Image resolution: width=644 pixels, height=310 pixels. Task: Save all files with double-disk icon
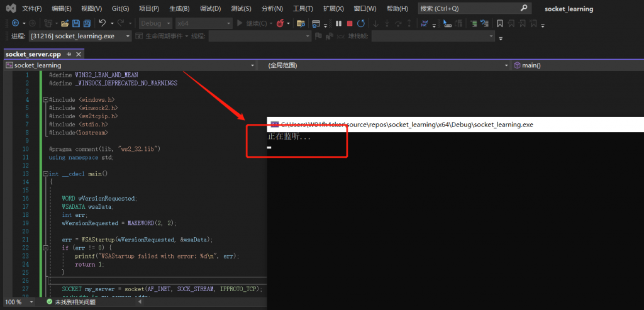coord(87,23)
